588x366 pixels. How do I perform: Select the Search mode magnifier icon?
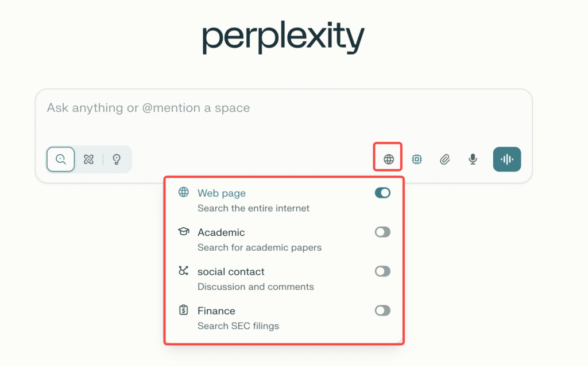(x=60, y=159)
